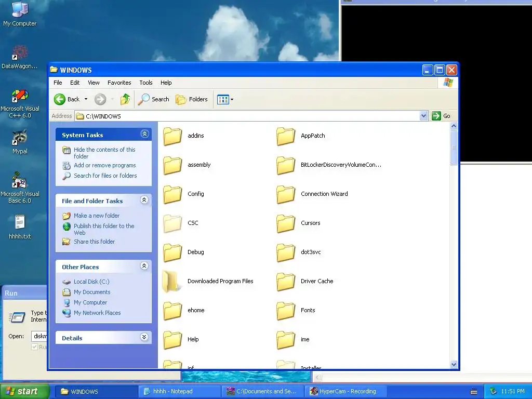
Task: Open the View menu
Action: 94,83
